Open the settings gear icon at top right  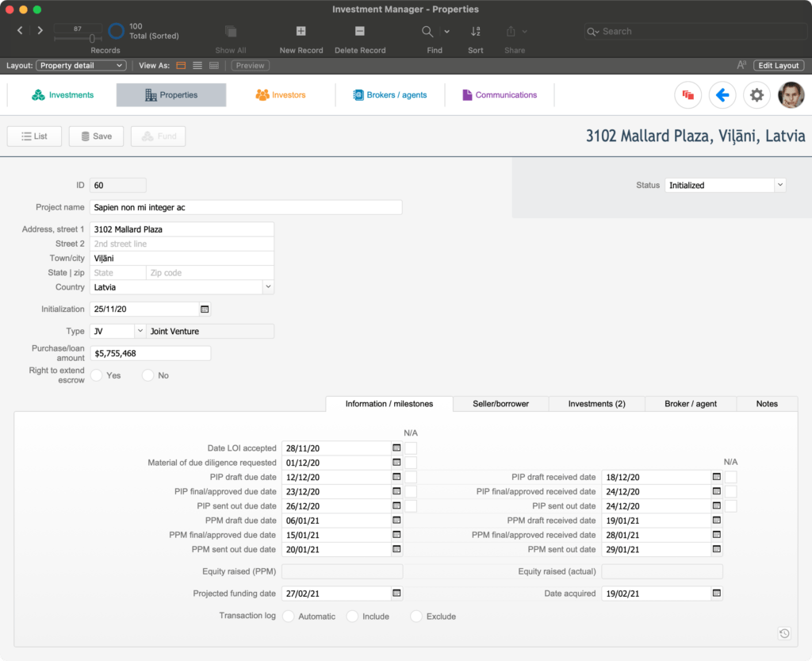[756, 94]
